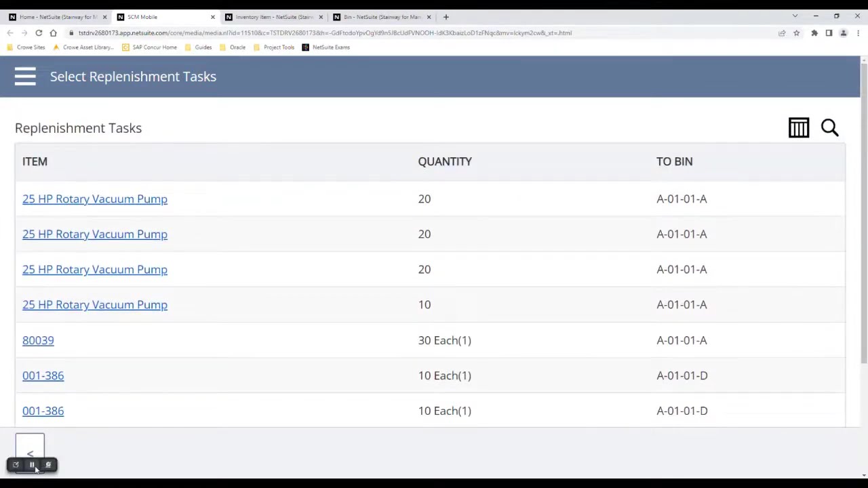Click the 'Replenishment Tasks' heading
The image size is (868, 488).
(x=78, y=128)
